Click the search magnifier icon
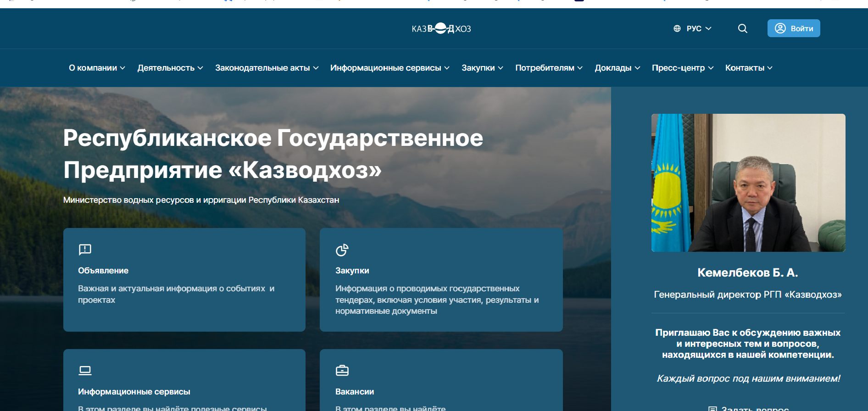This screenshot has height=411, width=868. click(742, 28)
